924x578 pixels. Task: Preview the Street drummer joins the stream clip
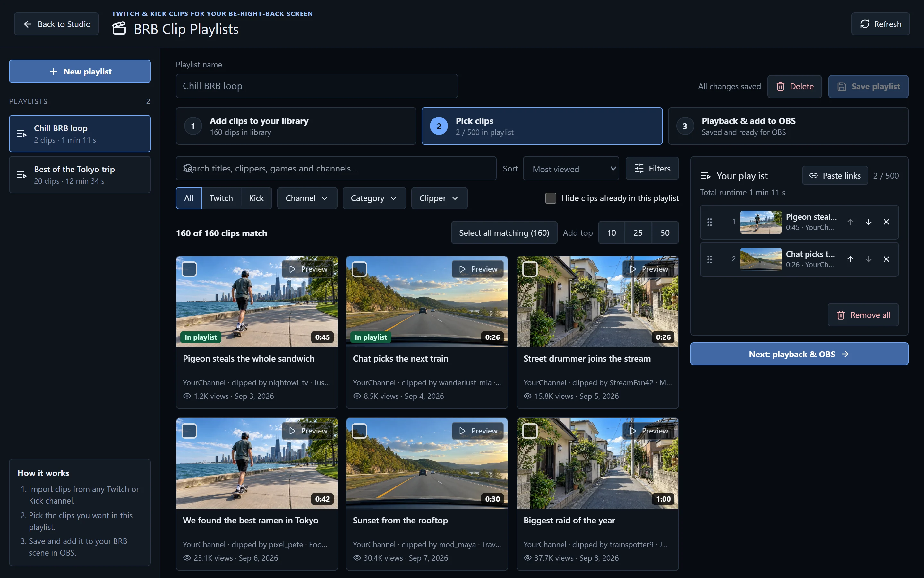click(649, 269)
